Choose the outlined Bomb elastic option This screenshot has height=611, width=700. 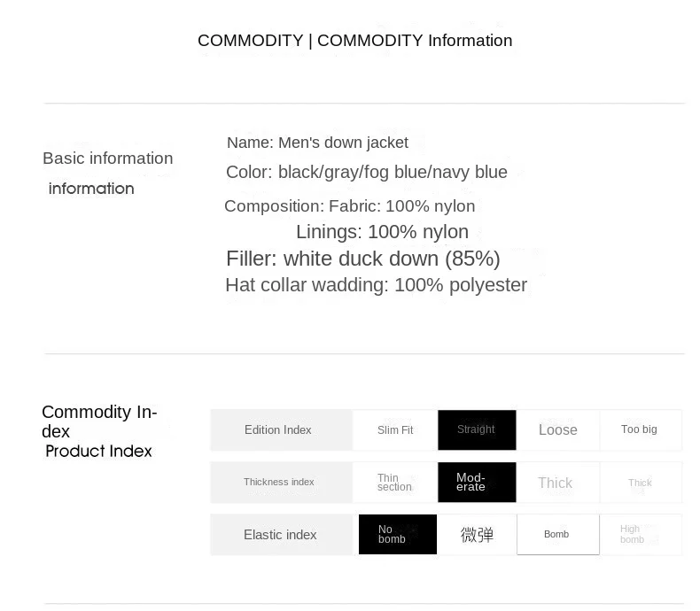pyautogui.click(x=557, y=535)
